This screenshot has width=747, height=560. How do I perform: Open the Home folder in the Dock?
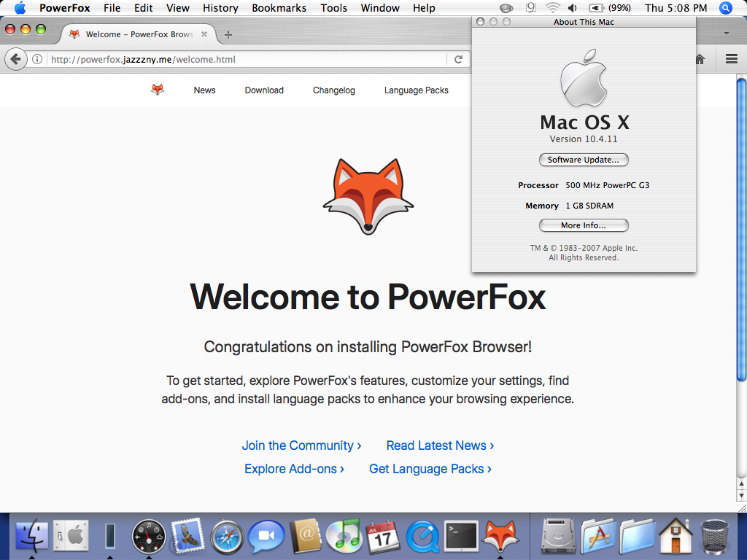[x=676, y=536]
